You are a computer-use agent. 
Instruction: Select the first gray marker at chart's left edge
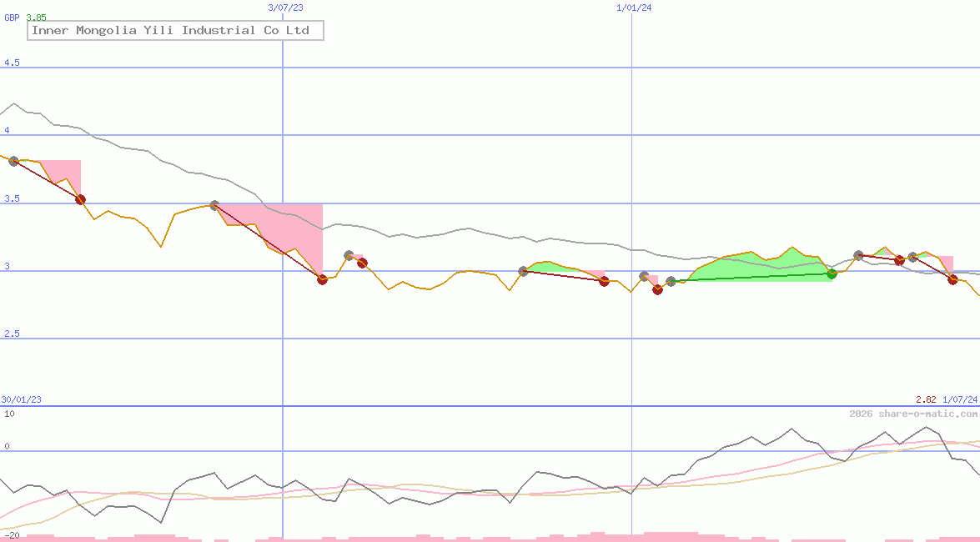tap(13, 161)
